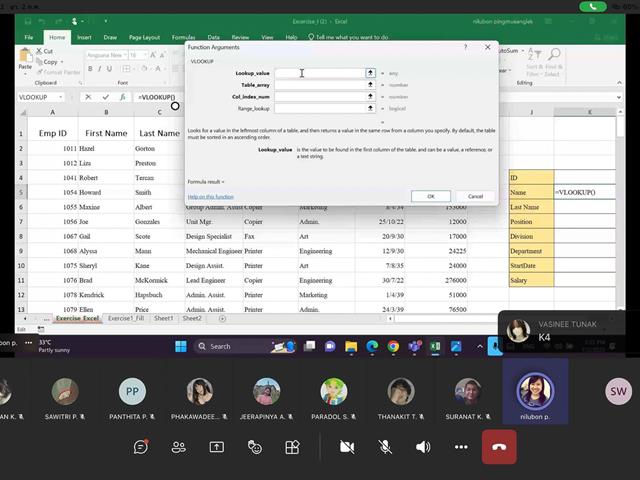Switch to the Insert ribbon tab
Image resolution: width=640 pixels, height=480 pixels.
coord(84,37)
